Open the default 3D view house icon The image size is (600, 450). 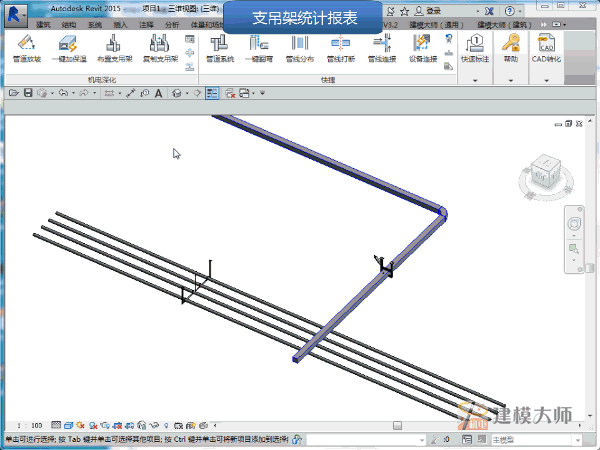[176, 93]
